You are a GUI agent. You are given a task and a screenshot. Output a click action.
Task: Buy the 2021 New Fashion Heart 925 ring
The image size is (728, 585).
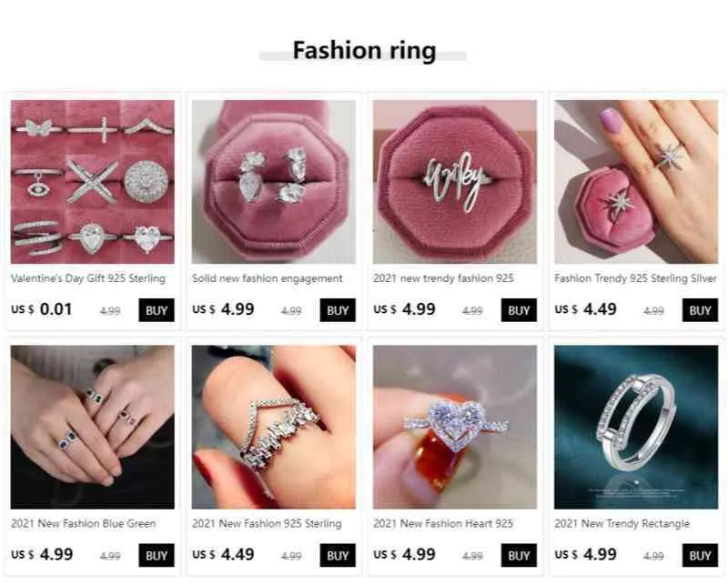pos(519,555)
